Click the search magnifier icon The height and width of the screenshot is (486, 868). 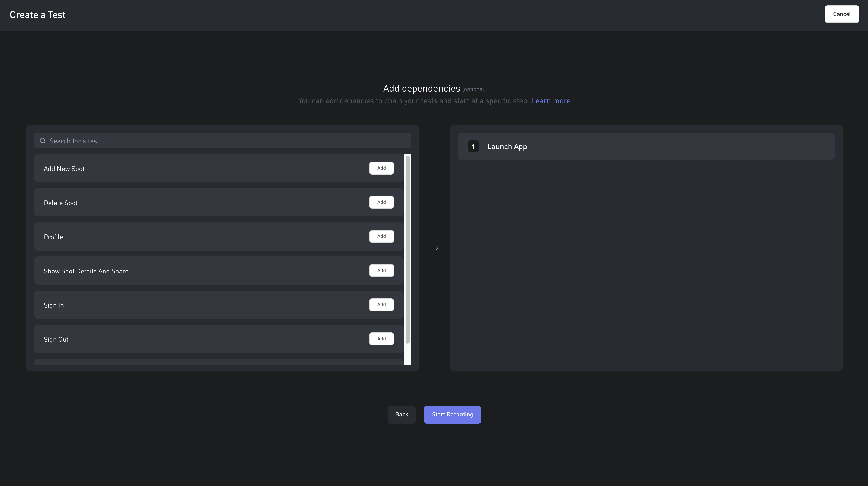click(42, 141)
